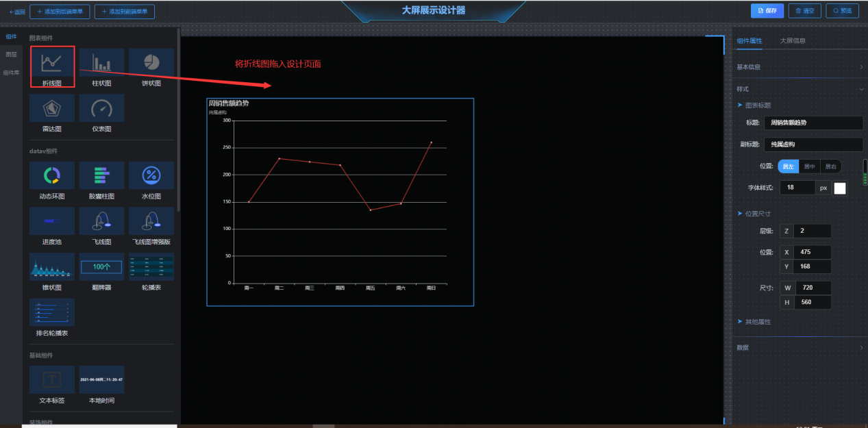The width and height of the screenshot is (868, 428).
Task: Open the 预览 preview button
Action: coord(842,11)
